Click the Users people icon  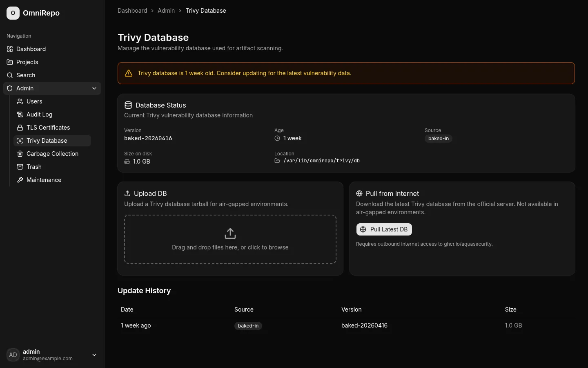coord(20,101)
